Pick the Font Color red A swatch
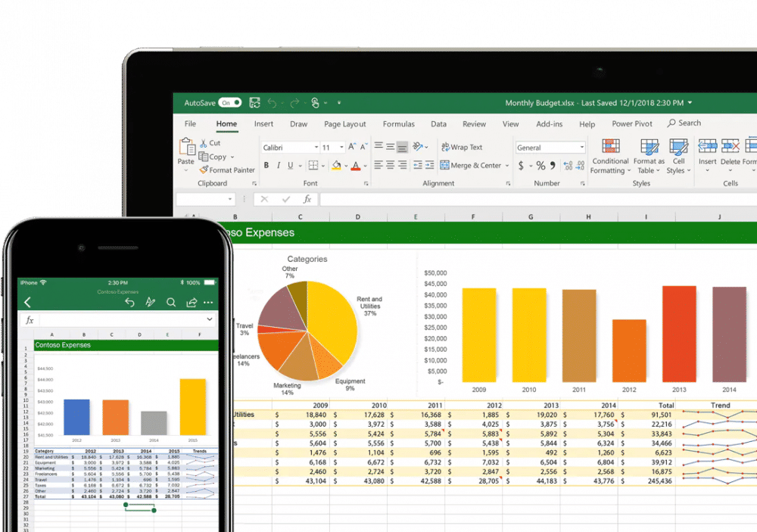The height and width of the screenshot is (532, 757). pos(356,166)
